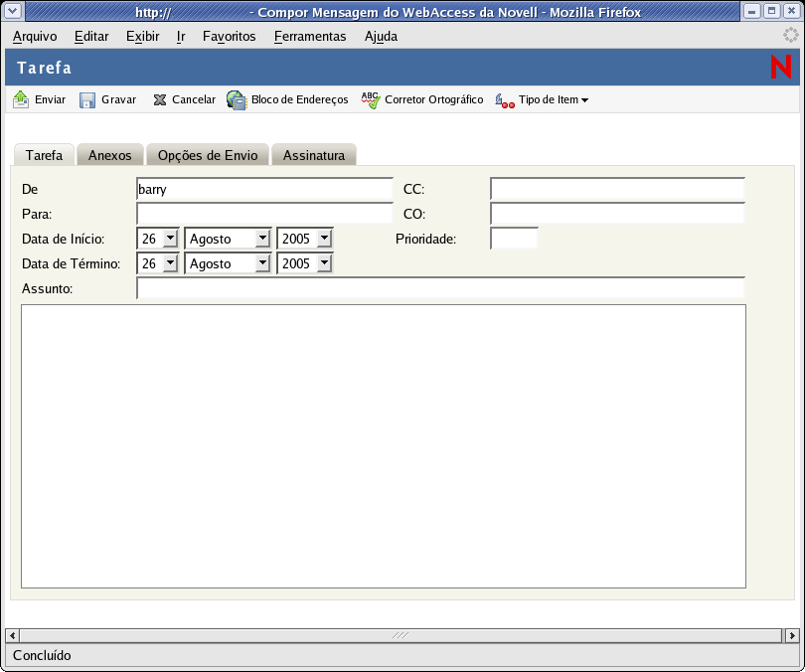Viewport: 805px width, 672px height.
Task: Open the Bloco de Endereços globe icon
Action: (x=237, y=100)
